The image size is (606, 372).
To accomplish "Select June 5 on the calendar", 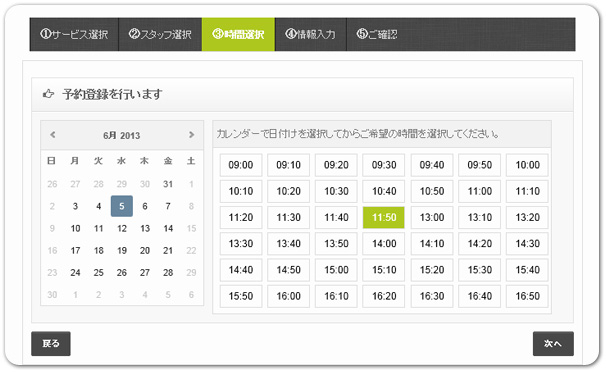I will point(122,206).
